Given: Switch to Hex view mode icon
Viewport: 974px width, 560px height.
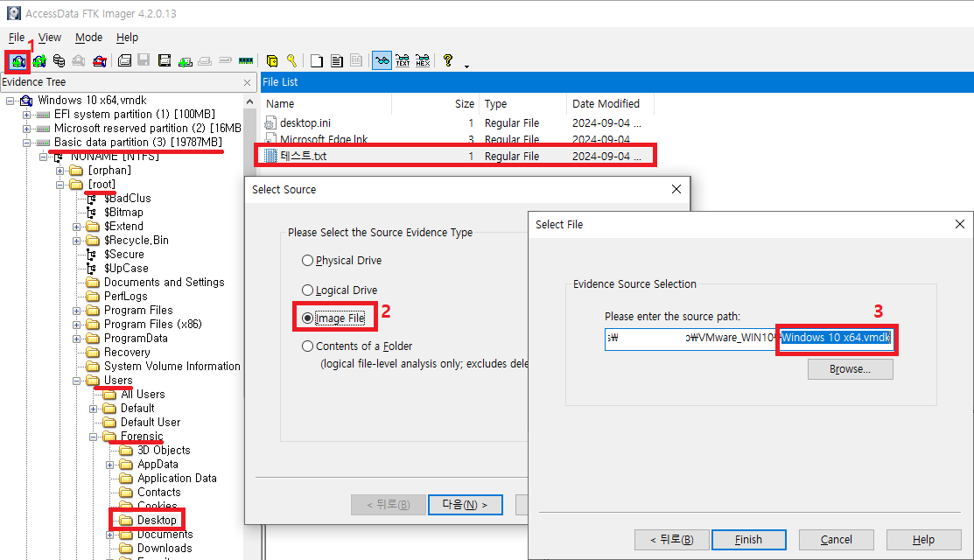Looking at the screenshot, I should pos(423,60).
